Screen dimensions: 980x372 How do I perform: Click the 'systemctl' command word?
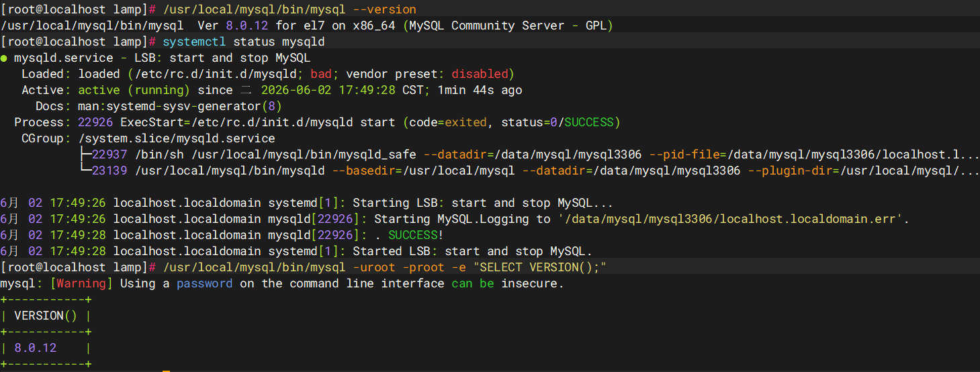click(x=195, y=42)
